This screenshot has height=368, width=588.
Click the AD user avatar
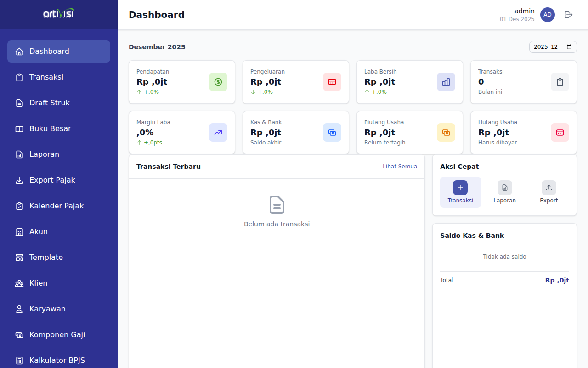[x=547, y=15]
